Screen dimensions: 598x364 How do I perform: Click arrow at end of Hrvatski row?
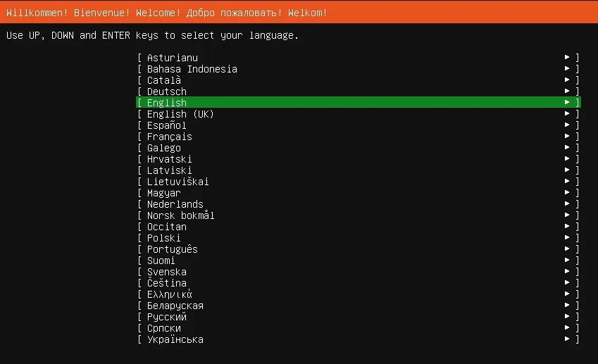pos(567,158)
